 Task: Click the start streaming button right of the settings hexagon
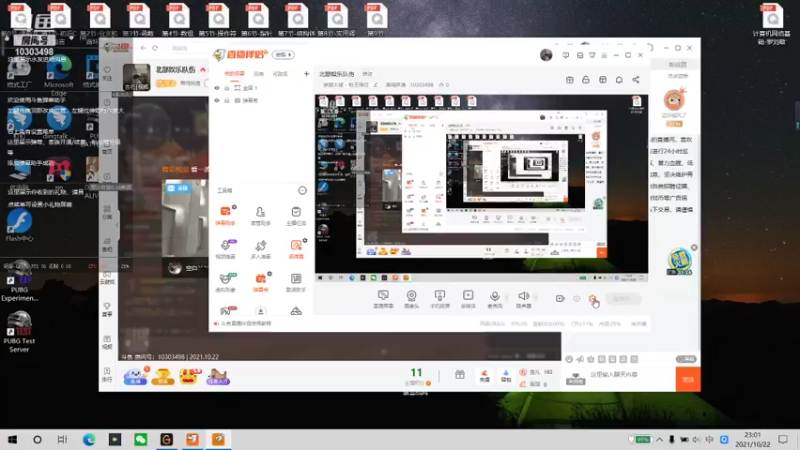623,299
